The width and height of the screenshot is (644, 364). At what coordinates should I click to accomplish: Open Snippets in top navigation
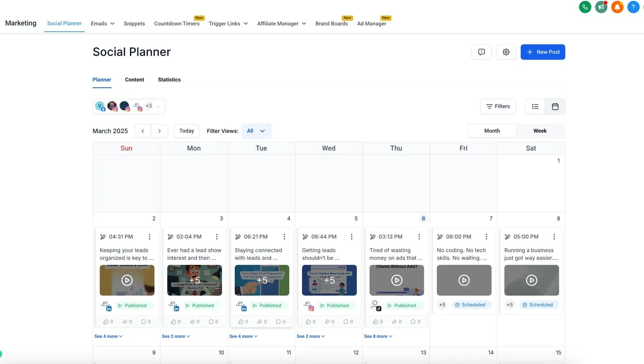click(134, 23)
